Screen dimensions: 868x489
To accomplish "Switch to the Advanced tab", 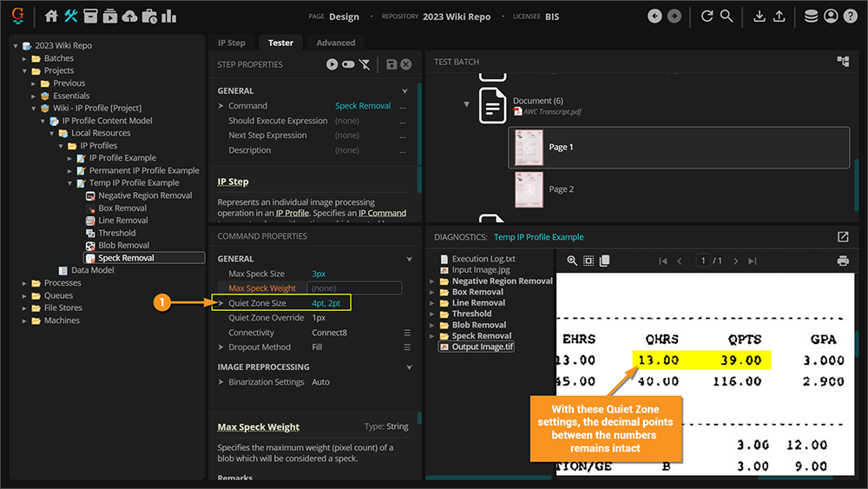I will point(335,43).
